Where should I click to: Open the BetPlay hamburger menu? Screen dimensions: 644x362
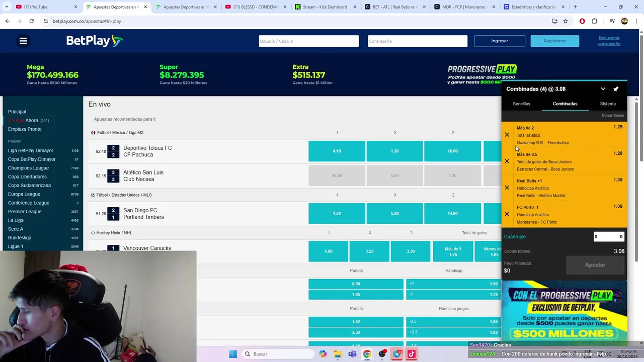pos(23,41)
